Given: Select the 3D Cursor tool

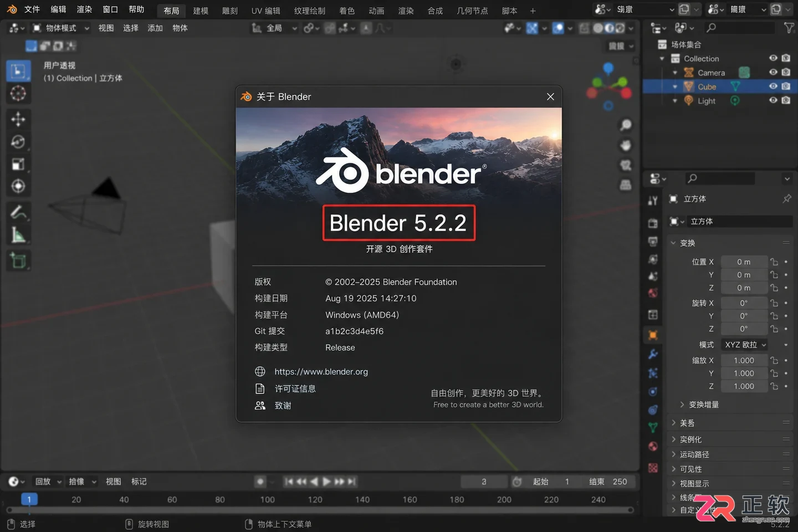Looking at the screenshot, I should tap(18, 93).
